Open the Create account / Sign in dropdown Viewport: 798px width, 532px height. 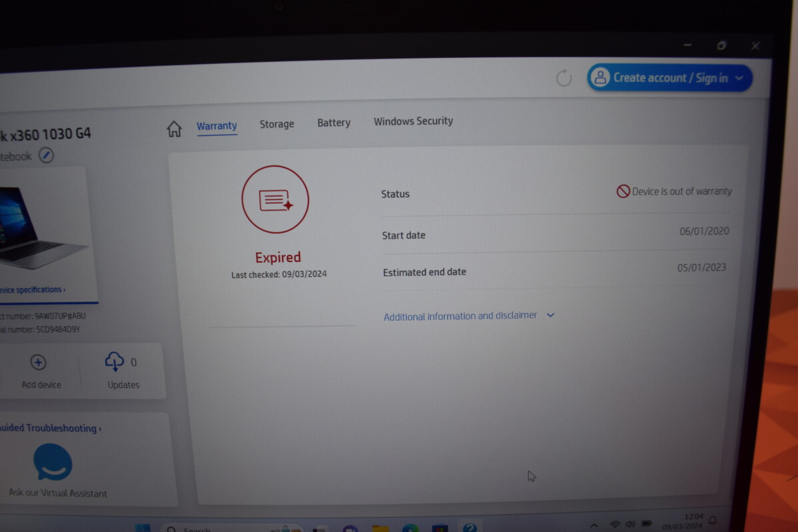pos(670,78)
